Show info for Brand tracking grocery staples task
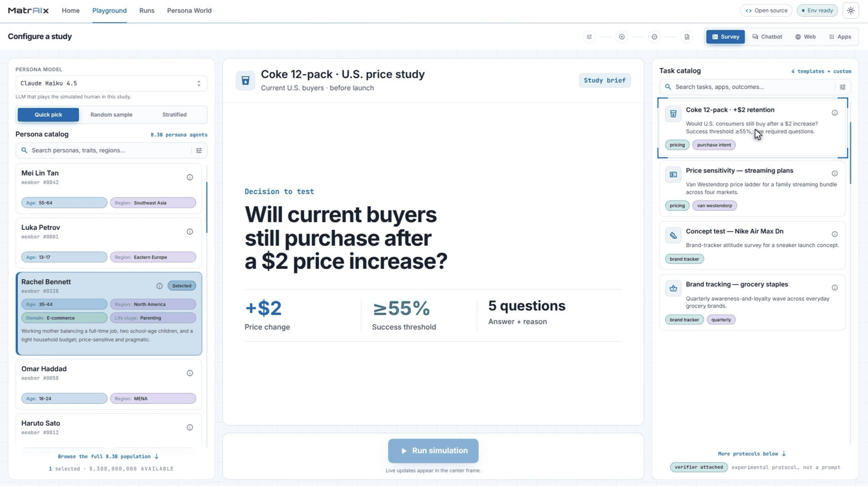The image size is (868, 486). 834,288
